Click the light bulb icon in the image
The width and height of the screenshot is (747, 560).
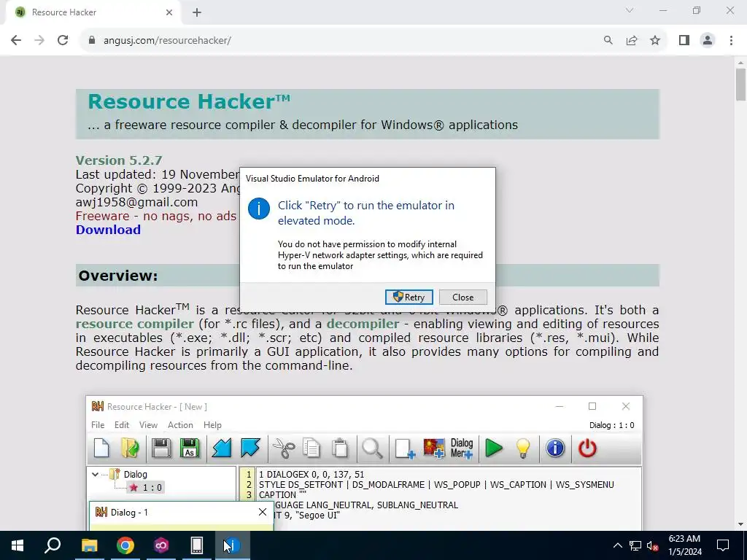[523, 448]
